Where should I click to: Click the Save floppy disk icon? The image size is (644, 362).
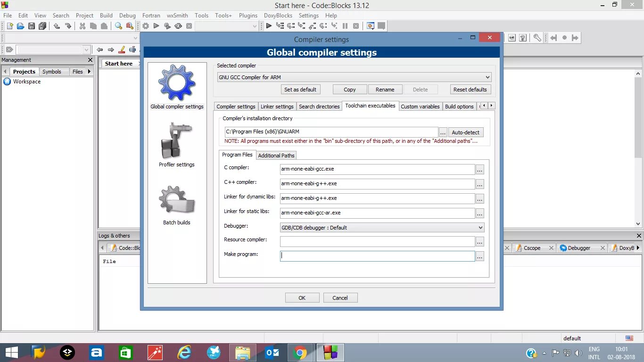(x=32, y=26)
